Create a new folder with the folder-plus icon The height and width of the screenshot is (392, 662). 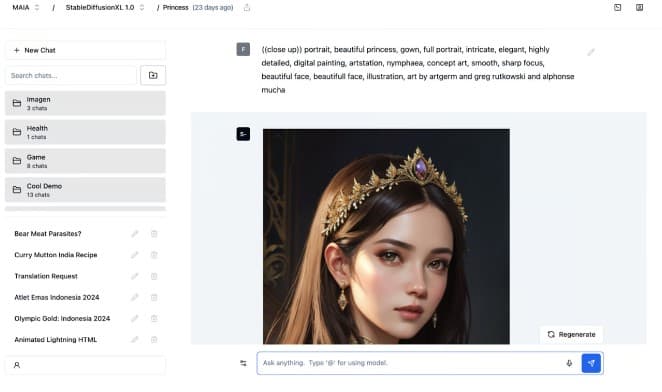[153, 75]
